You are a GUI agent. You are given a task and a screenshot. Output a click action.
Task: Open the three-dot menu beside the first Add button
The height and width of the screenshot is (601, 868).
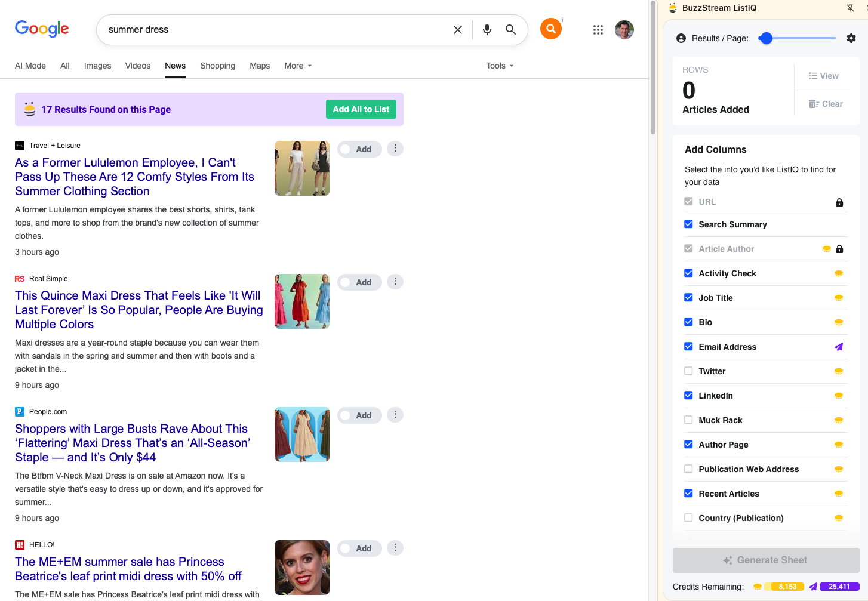tap(395, 149)
